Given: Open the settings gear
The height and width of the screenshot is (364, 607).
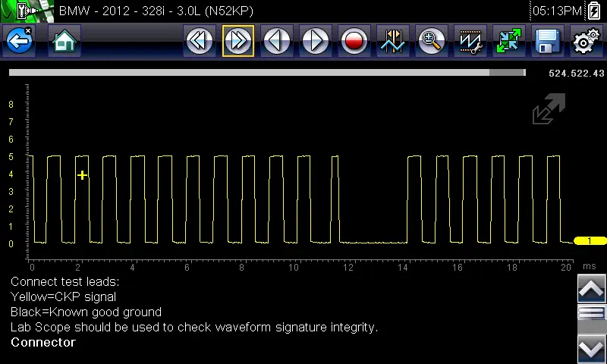Looking at the screenshot, I should [585, 41].
